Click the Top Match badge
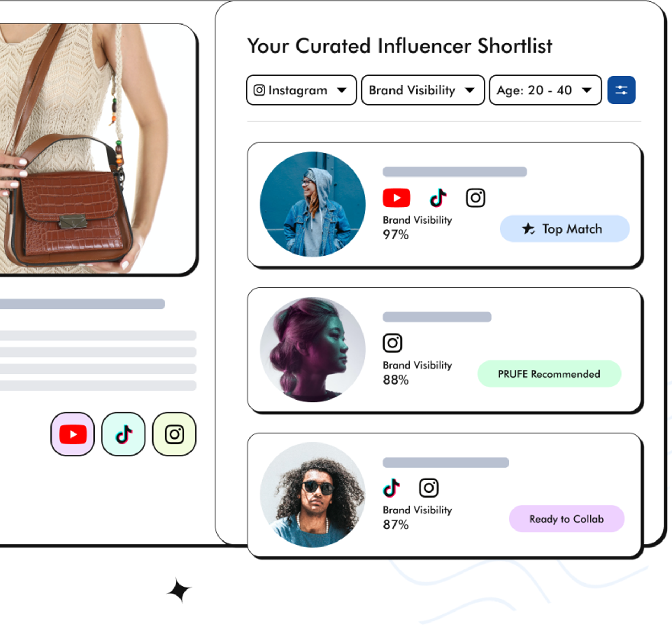This screenshot has width=672, height=625. [x=565, y=229]
